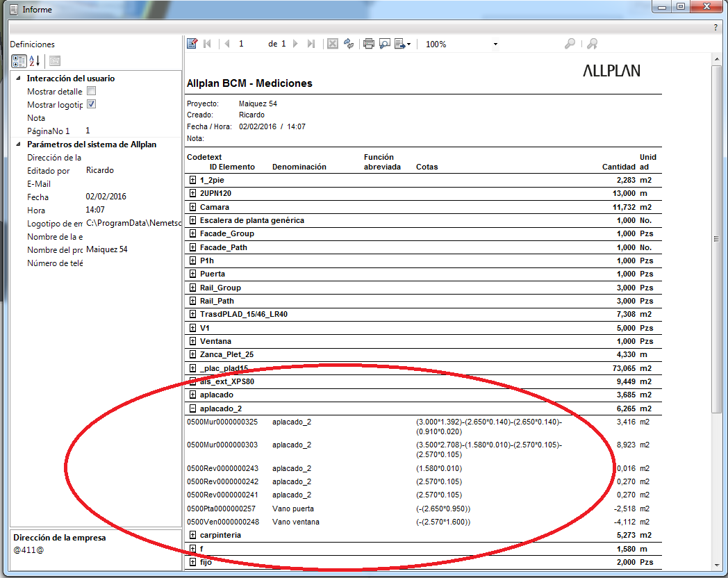The width and height of the screenshot is (728, 578).
Task: Select the Logotipo path C:\ProgramData\Nemetsc
Action: [x=133, y=223]
